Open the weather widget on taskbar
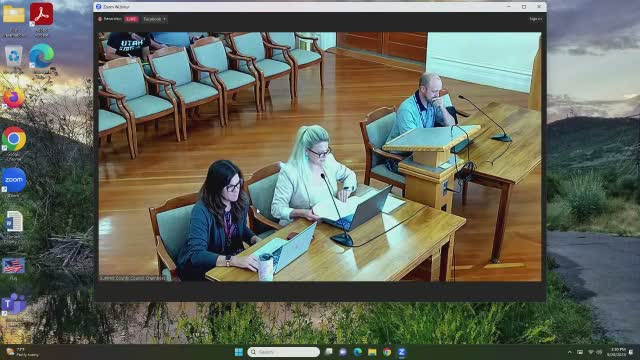Screen dimensions: 640x360 click(23, 352)
